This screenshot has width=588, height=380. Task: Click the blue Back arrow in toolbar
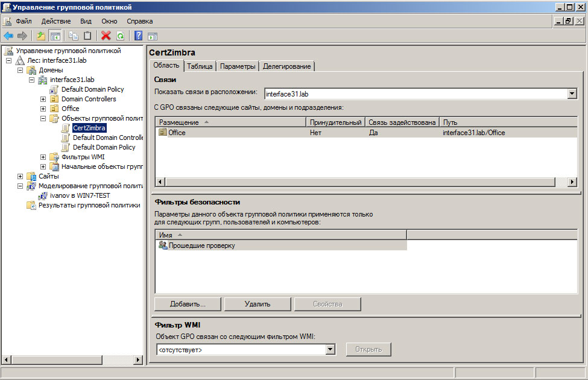coord(8,36)
